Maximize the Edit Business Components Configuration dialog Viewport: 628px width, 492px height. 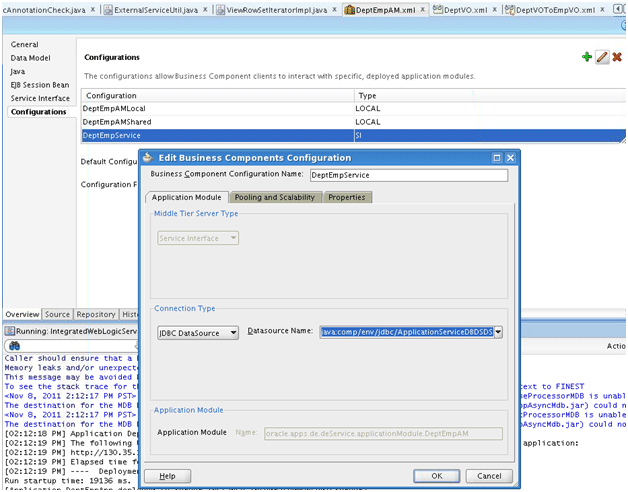pos(497,158)
